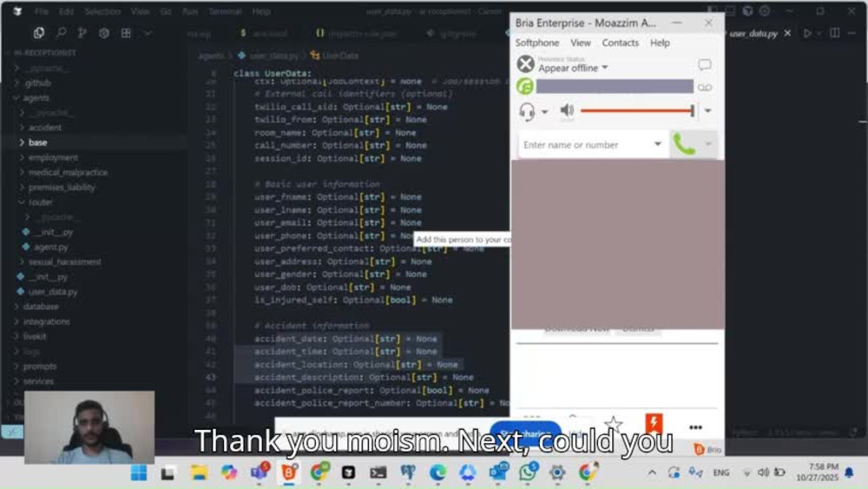Click the green account phone icon in Bria
Screen dimensions: 868x489
click(525, 86)
